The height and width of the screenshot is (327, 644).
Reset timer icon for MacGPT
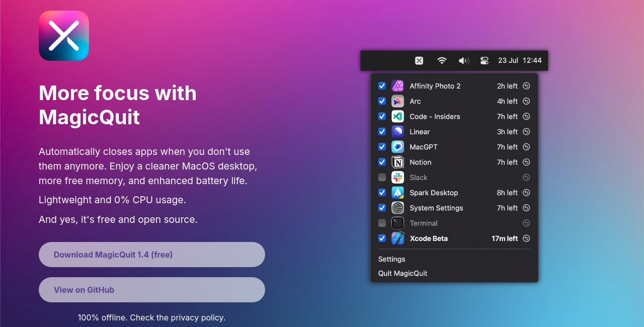(x=526, y=147)
